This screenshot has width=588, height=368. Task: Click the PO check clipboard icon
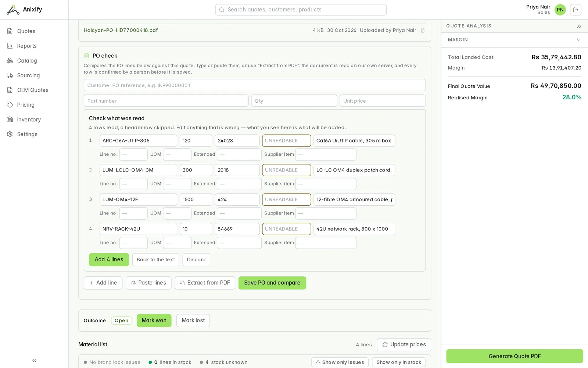tap(87, 56)
